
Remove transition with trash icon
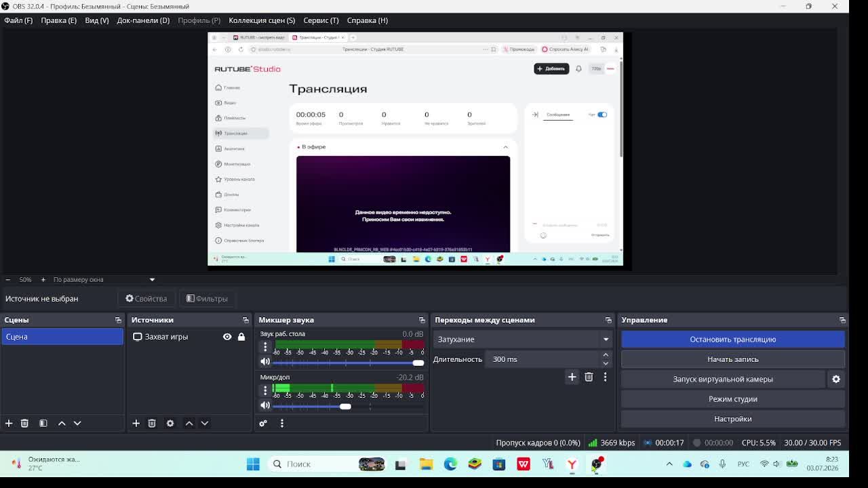(x=589, y=377)
